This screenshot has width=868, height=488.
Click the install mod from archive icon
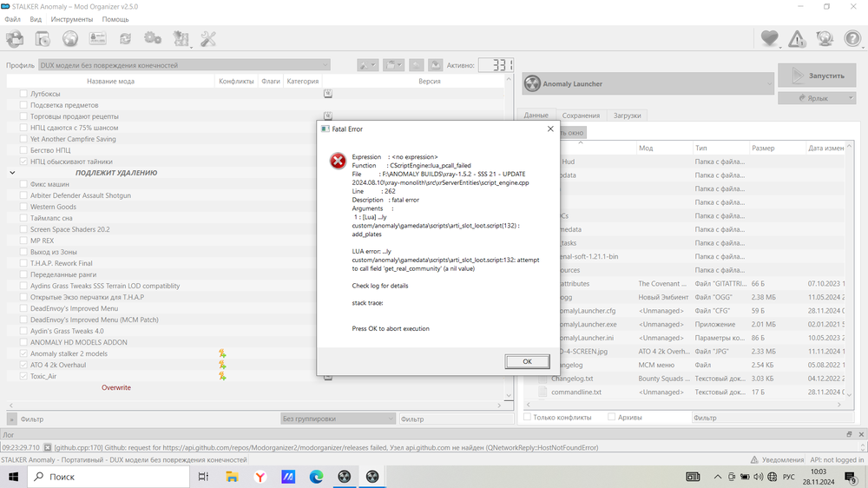pyautogui.click(x=15, y=38)
